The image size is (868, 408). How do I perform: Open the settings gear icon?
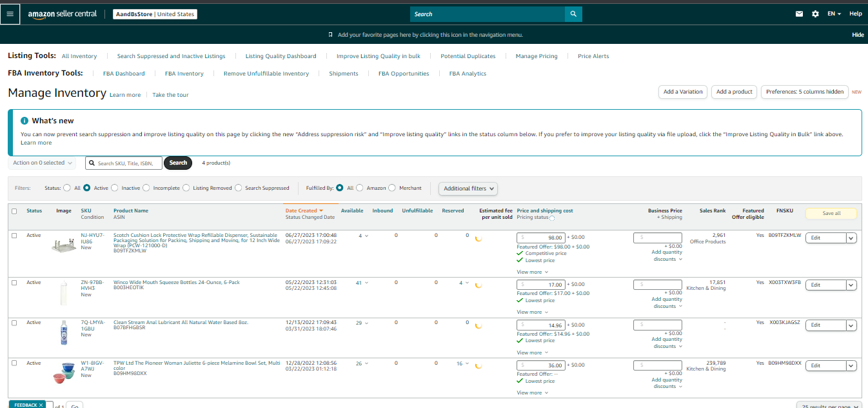pos(815,14)
